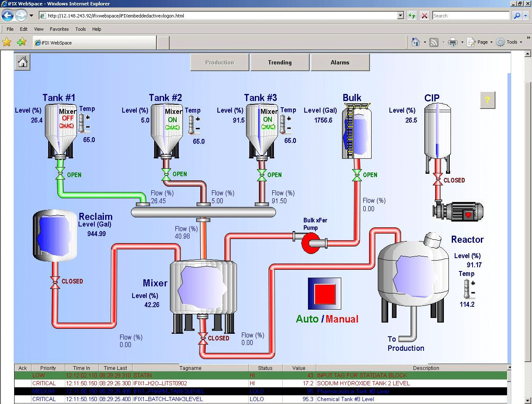Viewport: 532px width, 404px height.
Task: Sort alarms by the Priority column header
Action: coord(48,368)
